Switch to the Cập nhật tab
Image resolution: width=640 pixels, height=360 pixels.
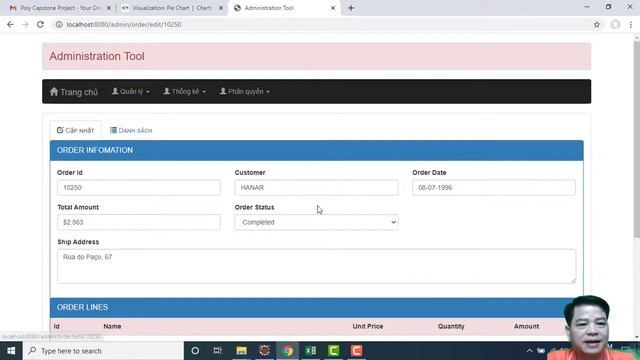(76, 130)
